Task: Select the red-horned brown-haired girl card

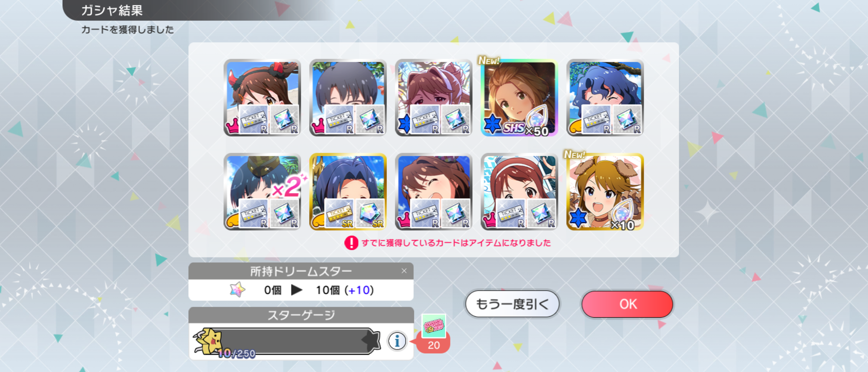Action: coord(262,98)
